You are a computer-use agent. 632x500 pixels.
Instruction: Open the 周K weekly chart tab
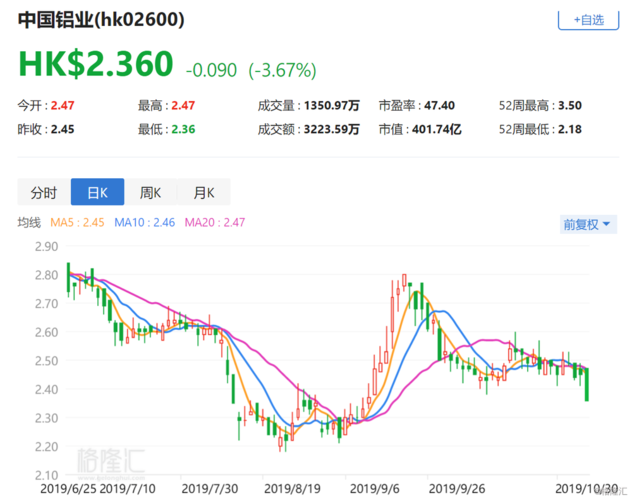pyautogui.click(x=150, y=192)
